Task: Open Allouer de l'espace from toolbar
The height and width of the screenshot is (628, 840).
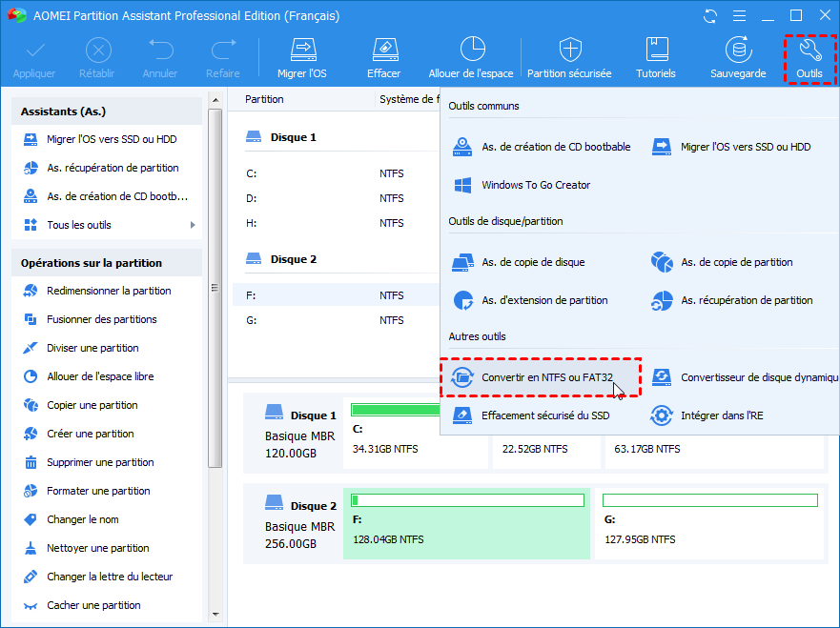Action: (x=471, y=58)
